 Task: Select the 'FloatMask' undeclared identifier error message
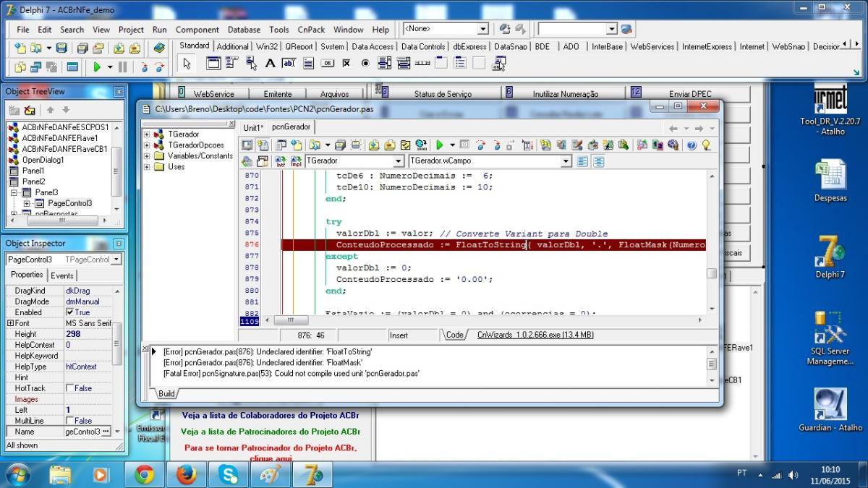point(263,362)
